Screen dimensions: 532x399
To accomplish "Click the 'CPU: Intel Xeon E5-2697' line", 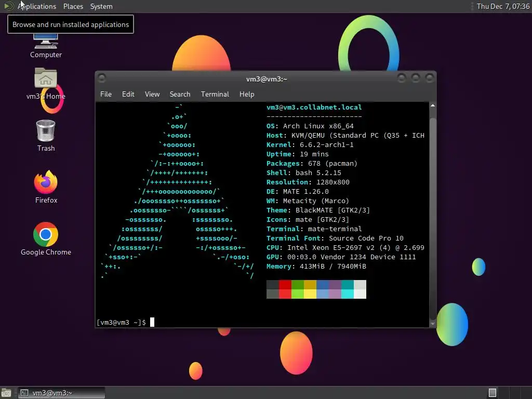I will click(x=345, y=248).
